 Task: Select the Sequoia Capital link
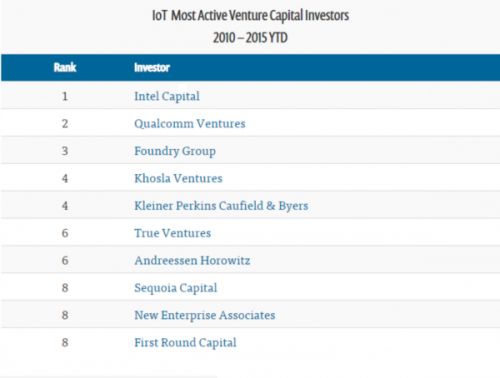[176, 288]
